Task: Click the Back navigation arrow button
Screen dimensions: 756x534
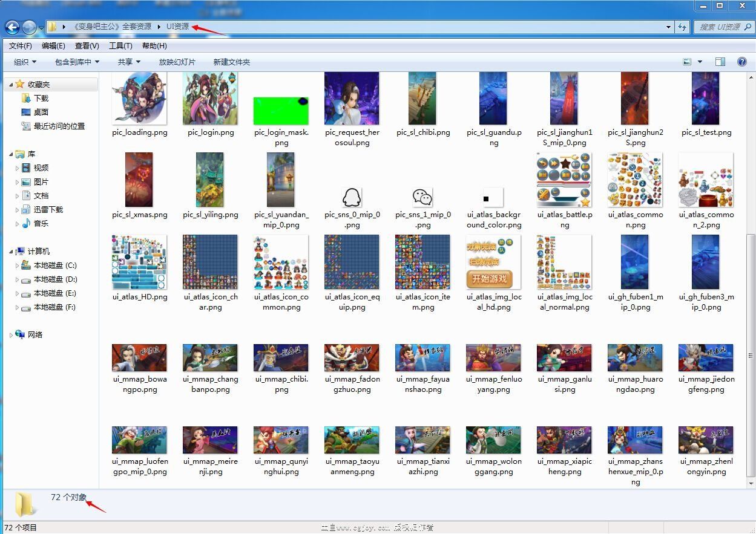Action: pyautogui.click(x=12, y=27)
